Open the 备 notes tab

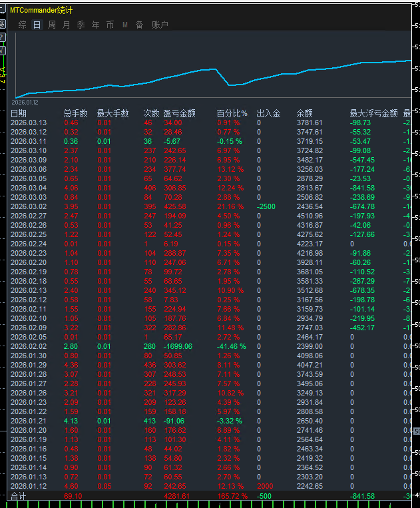[139, 25]
